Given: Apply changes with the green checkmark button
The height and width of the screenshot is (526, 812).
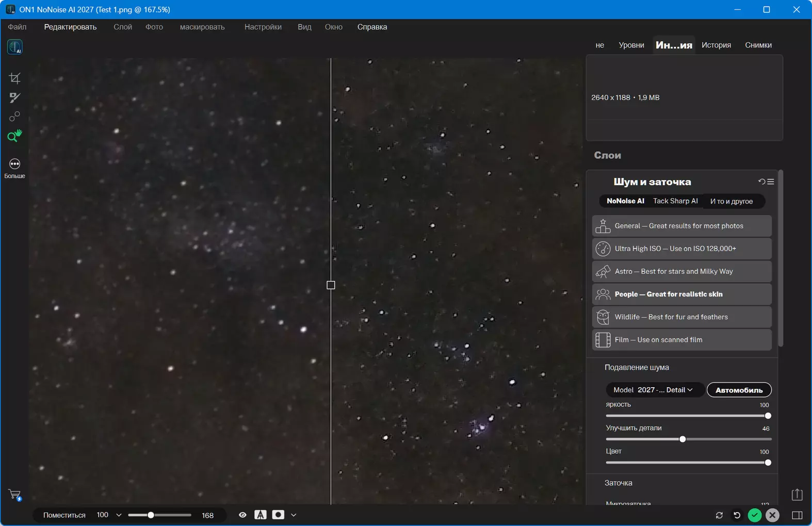Looking at the screenshot, I should pyautogui.click(x=755, y=515).
